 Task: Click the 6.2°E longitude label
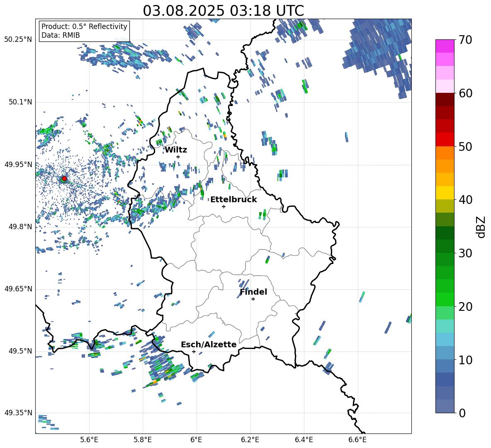point(250,440)
